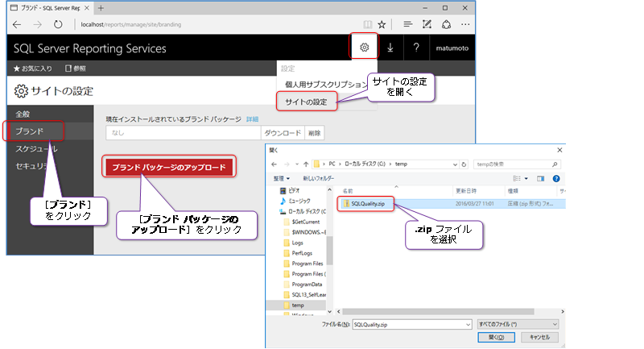Select the SQL13_SelfLear folder in tree
The height and width of the screenshot is (349, 644).
(305, 295)
